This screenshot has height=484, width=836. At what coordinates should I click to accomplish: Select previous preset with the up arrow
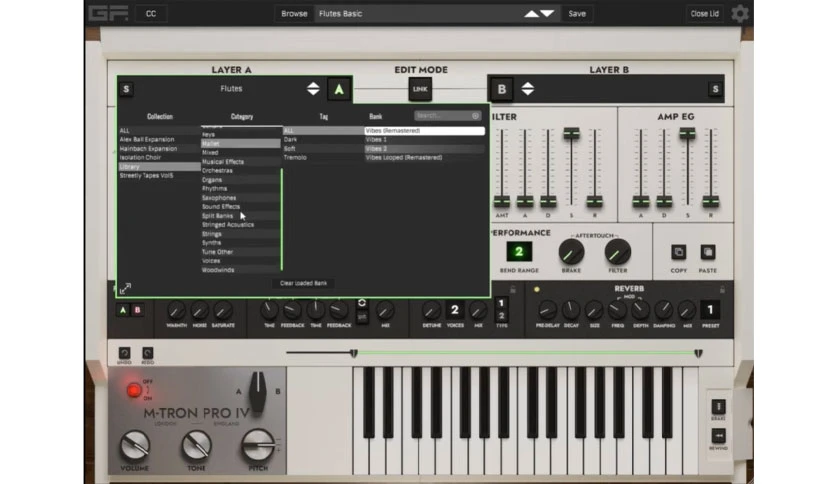pos(532,14)
